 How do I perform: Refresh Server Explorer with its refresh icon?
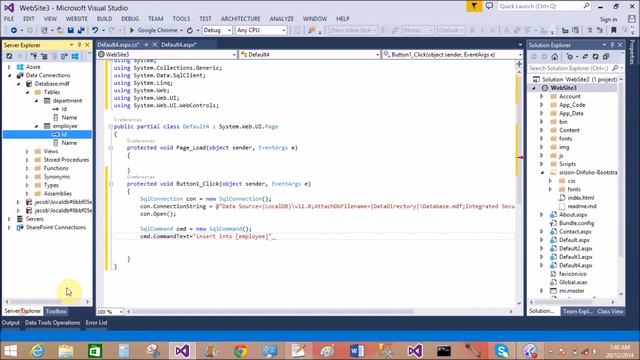[9, 56]
